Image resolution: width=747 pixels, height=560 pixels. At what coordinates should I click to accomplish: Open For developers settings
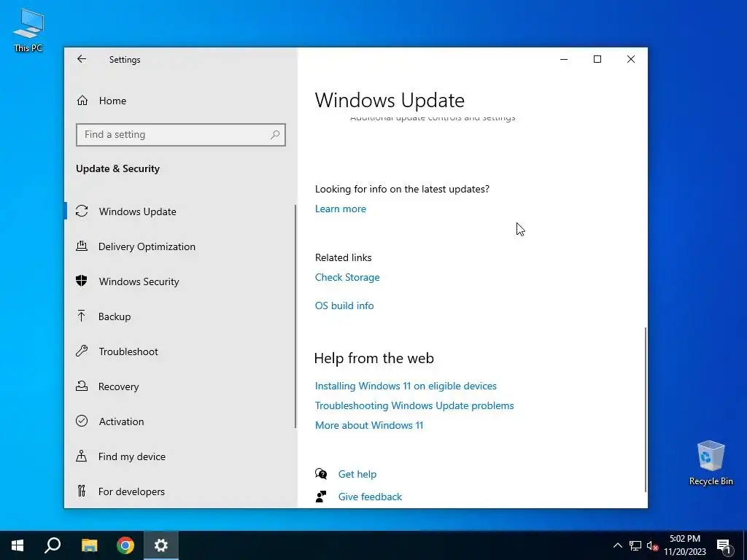click(180, 491)
